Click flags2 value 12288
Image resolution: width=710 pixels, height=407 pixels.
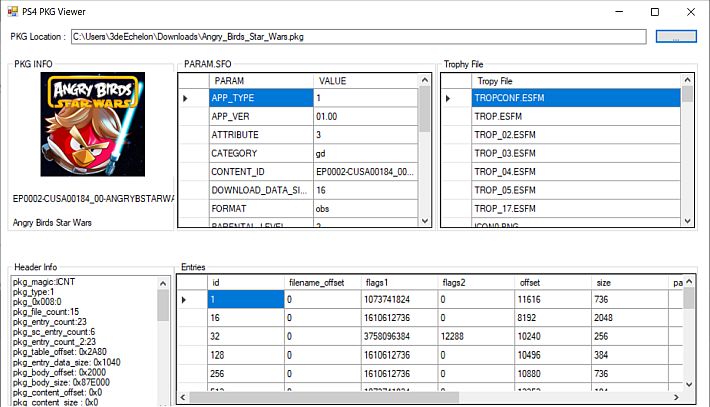coord(476,336)
